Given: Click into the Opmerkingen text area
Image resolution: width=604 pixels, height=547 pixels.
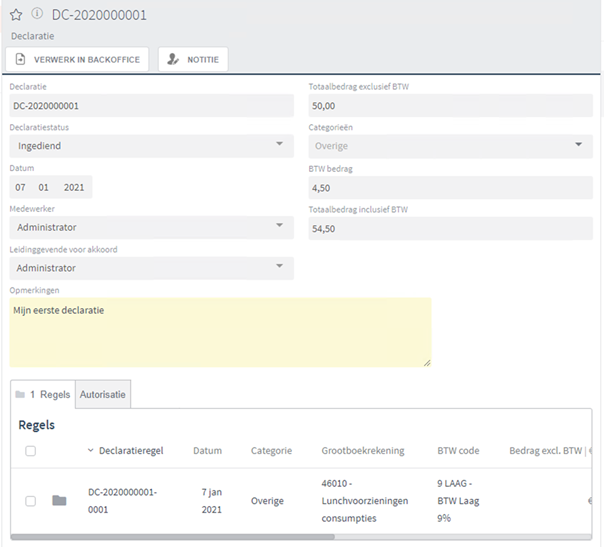Looking at the screenshot, I should point(220,332).
